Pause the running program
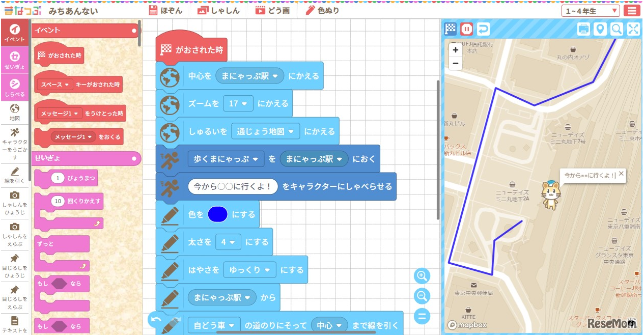Viewport: 644px width, 335px height. pos(466,29)
